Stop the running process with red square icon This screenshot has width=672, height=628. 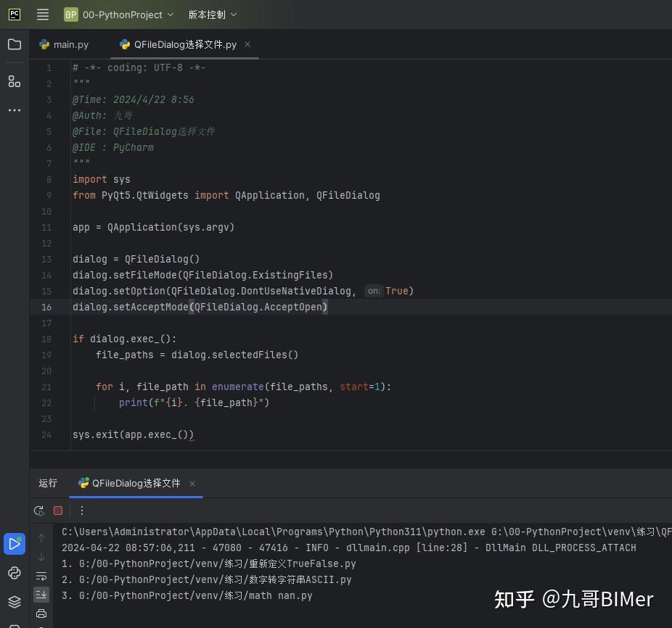(x=58, y=511)
